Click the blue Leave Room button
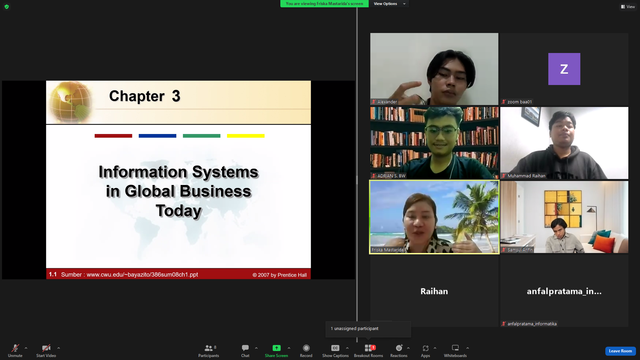Screen dimensions: 640x360 coord(620,351)
